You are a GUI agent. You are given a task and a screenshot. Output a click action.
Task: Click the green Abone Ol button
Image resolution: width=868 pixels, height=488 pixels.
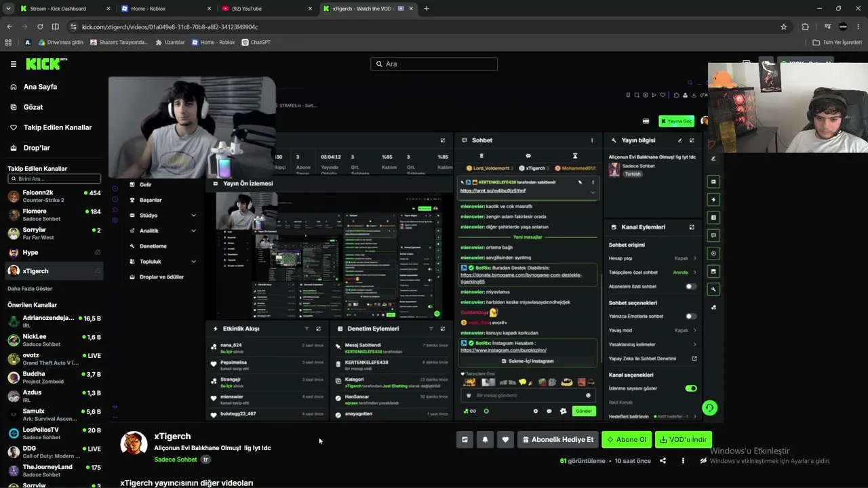tap(627, 440)
